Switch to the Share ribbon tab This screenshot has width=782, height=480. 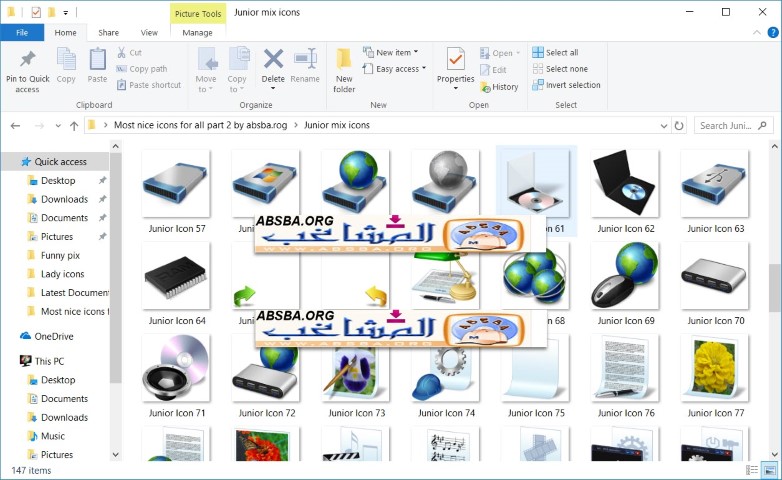108,32
